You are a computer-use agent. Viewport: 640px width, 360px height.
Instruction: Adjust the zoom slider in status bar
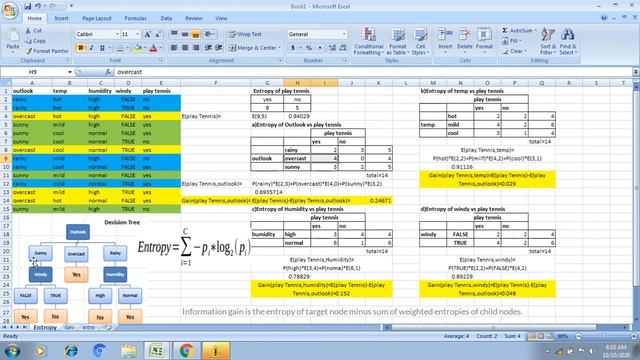click(x=605, y=336)
